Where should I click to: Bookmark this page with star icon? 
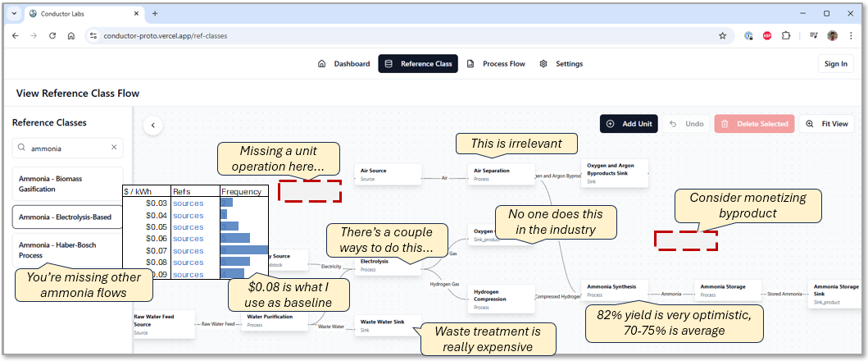pyautogui.click(x=722, y=36)
